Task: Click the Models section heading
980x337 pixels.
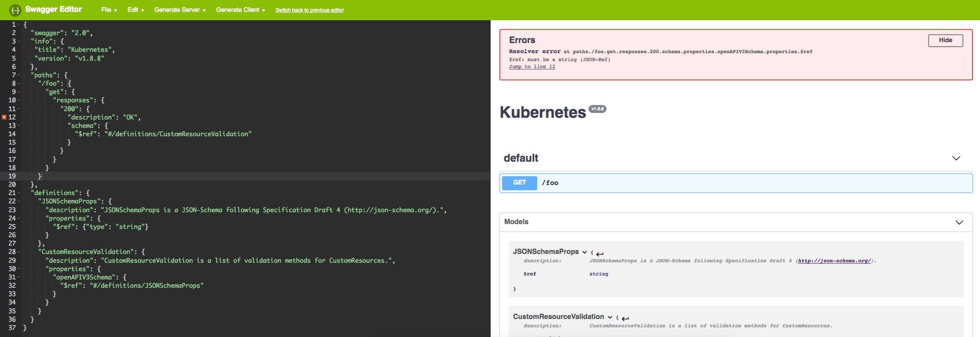Action: tap(516, 222)
